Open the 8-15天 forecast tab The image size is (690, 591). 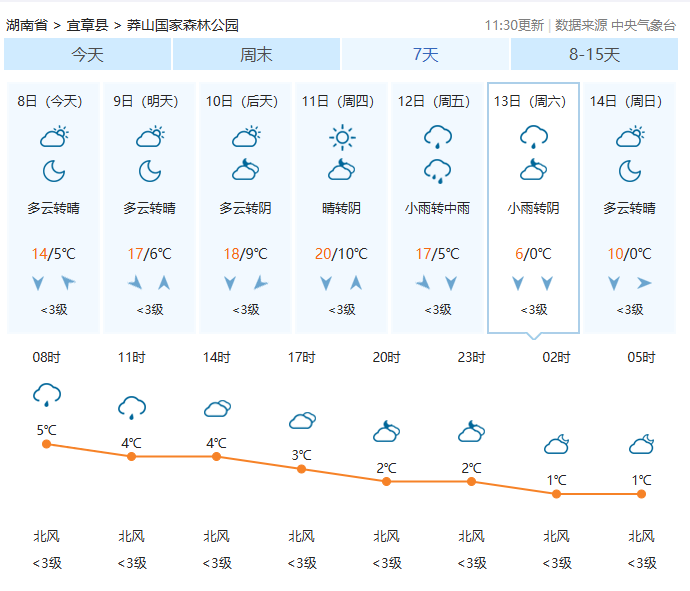click(594, 55)
